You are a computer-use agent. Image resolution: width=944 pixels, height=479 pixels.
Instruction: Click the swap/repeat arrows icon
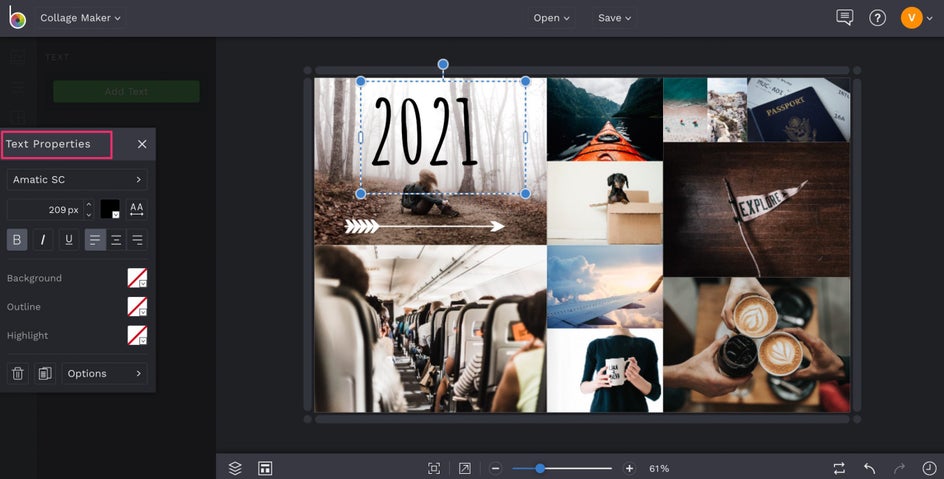click(x=839, y=468)
